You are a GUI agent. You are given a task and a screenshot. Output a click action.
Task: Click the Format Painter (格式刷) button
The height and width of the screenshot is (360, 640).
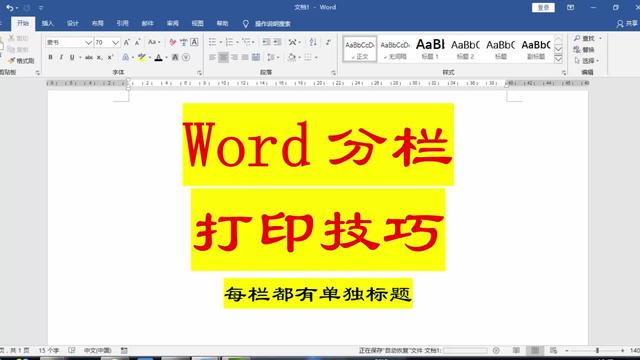(x=21, y=61)
